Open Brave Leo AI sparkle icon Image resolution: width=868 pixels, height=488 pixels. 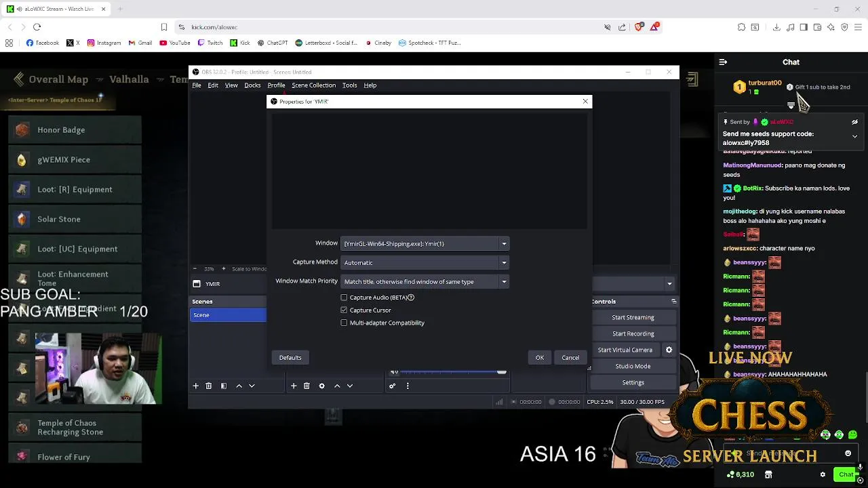831,27
